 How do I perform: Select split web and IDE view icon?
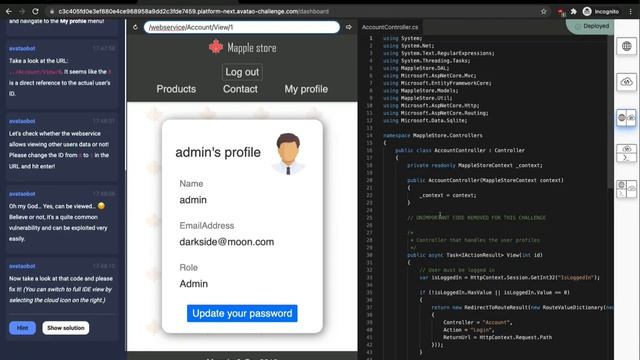[627, 118]
